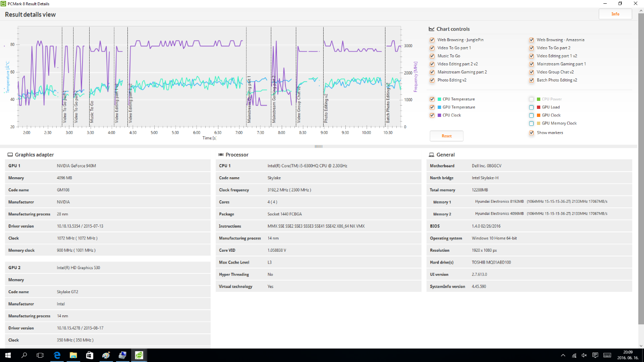This screenshot has width=644, height=362.
Task: Enable the GPU Memory Clock checkbox
Action: point(532,123)
